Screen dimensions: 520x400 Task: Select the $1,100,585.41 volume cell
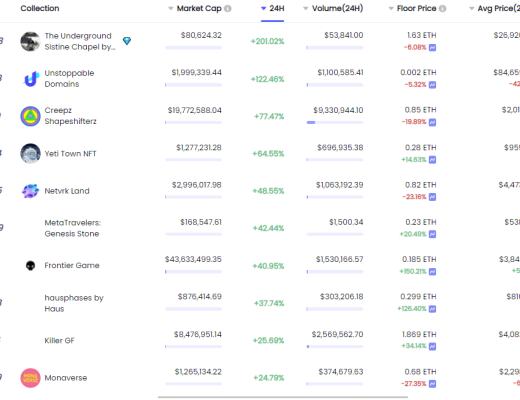coord(340,72)
